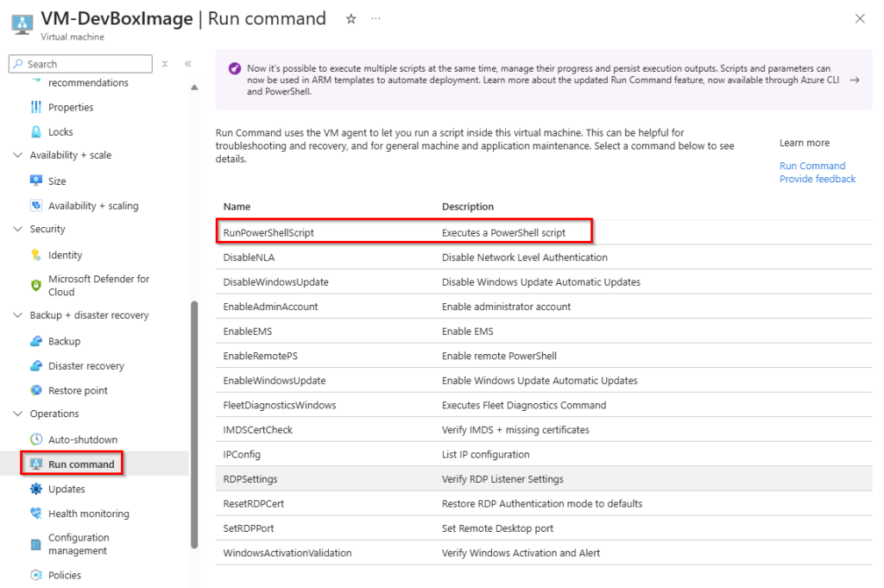Click the Locks padlock icon
The image size is (884, 588).
pyautogui.click(x=36, y=132)
